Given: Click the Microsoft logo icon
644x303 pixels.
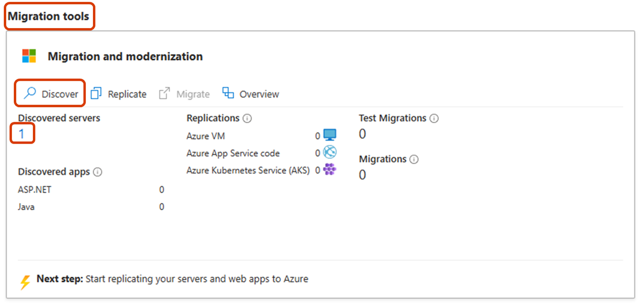Looking at the screenshot, I should 29,56.
